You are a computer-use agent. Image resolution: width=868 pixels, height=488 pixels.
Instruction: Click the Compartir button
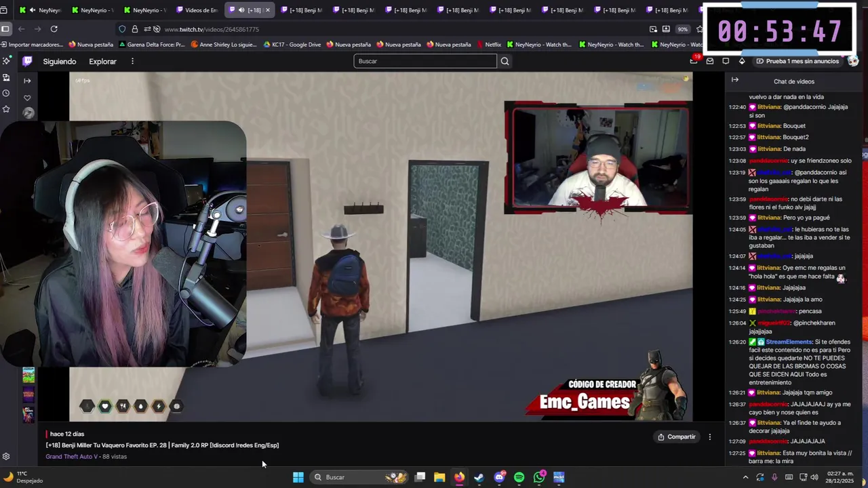(677, 437)
